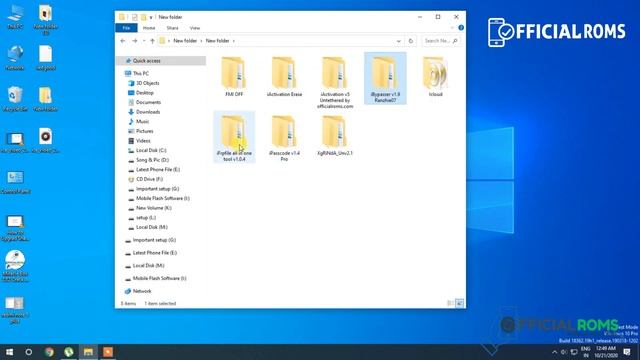Open the Icloud folder
This screenshot has width=640, height=360.
435,77
